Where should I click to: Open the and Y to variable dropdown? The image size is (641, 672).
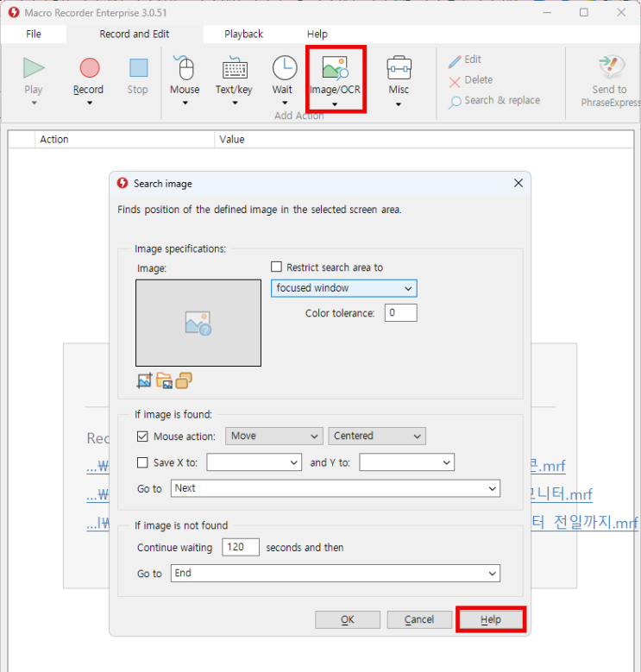click(406, 462)
